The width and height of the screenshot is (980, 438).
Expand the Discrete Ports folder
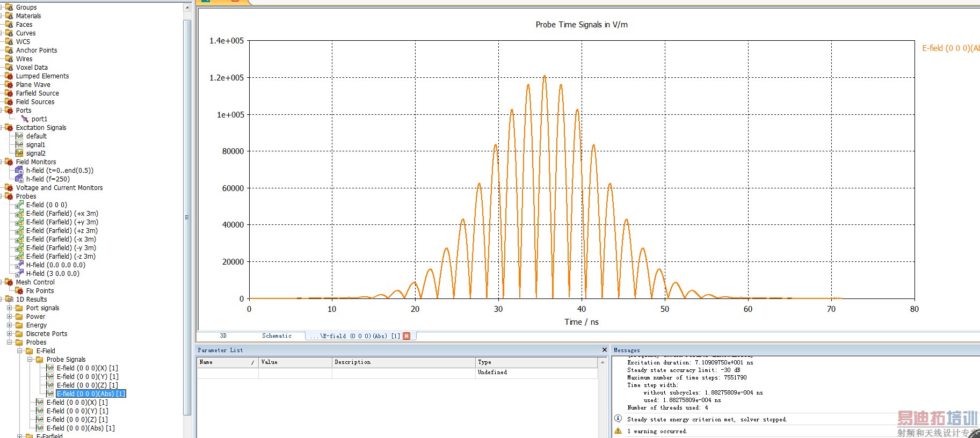(9, 334)
